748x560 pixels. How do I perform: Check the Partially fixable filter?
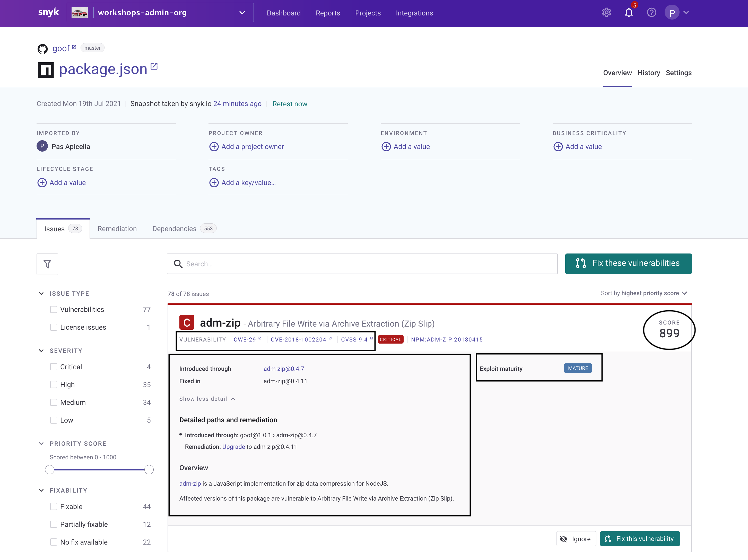pyautogui.click(x=54, y=524)
